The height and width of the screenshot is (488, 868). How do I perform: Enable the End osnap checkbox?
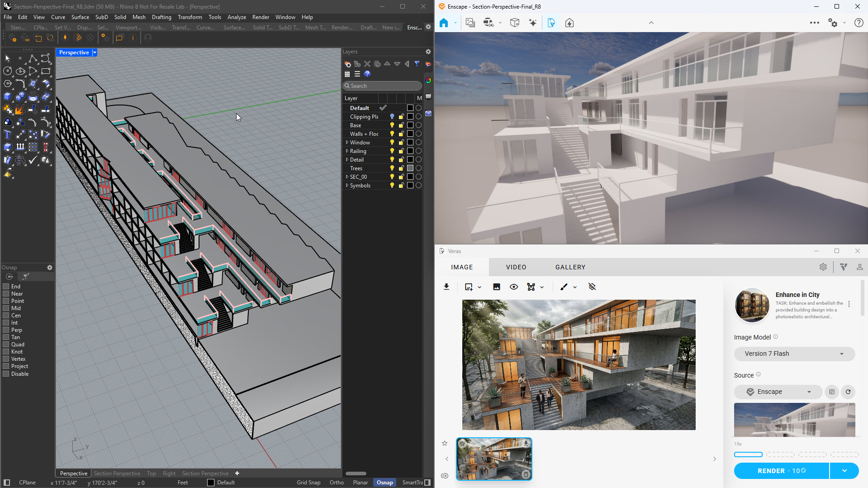coord(6,287)
